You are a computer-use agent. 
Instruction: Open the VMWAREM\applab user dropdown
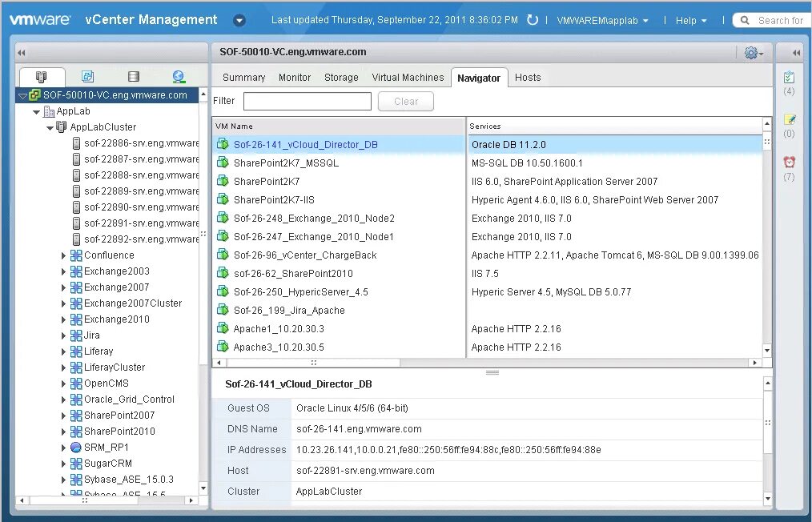pos(601,20)
